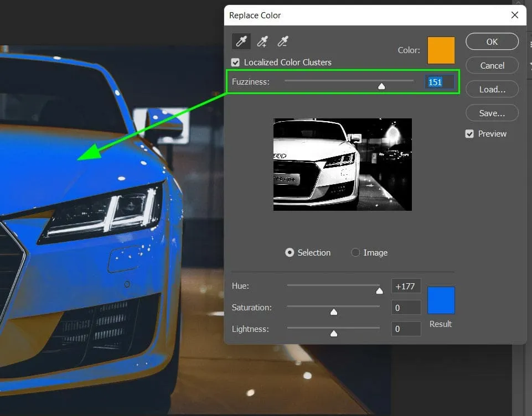Click the Fuzziness value input field
Image resolution: width=532 pixels, height=416 pixels.
pos(440,82)
